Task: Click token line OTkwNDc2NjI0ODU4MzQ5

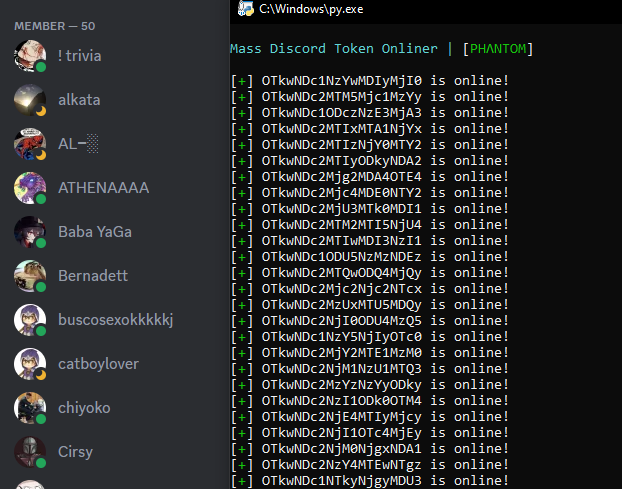Action: [x=370, y=321]
